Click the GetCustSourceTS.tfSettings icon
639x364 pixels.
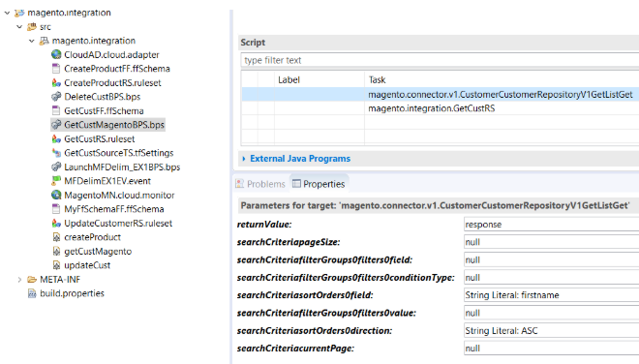point(56,153)
